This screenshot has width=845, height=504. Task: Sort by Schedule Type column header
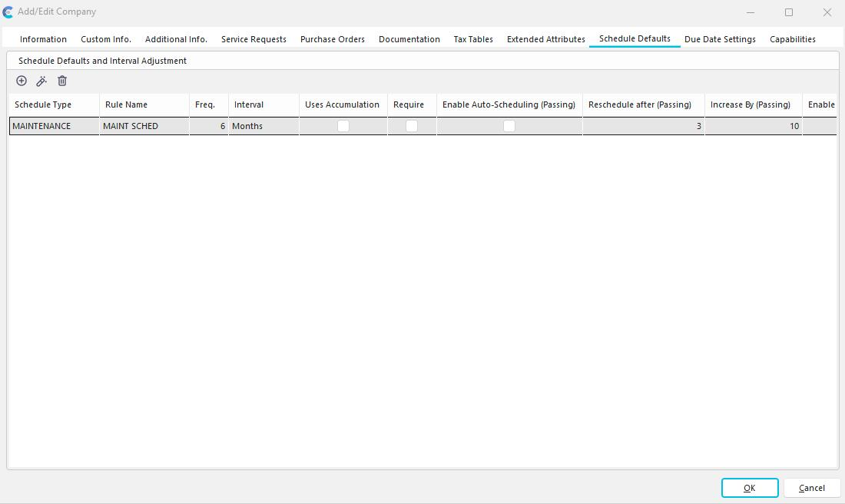point(54,104)
